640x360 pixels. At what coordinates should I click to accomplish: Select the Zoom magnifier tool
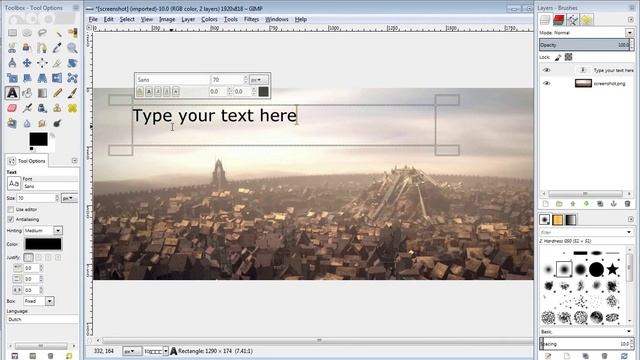[x=72, y=48]
